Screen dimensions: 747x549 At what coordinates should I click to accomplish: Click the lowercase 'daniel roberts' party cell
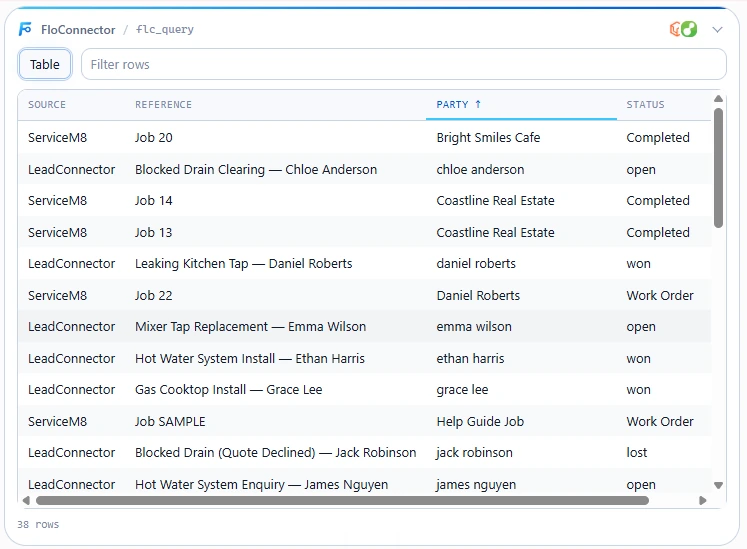(476, 264)
